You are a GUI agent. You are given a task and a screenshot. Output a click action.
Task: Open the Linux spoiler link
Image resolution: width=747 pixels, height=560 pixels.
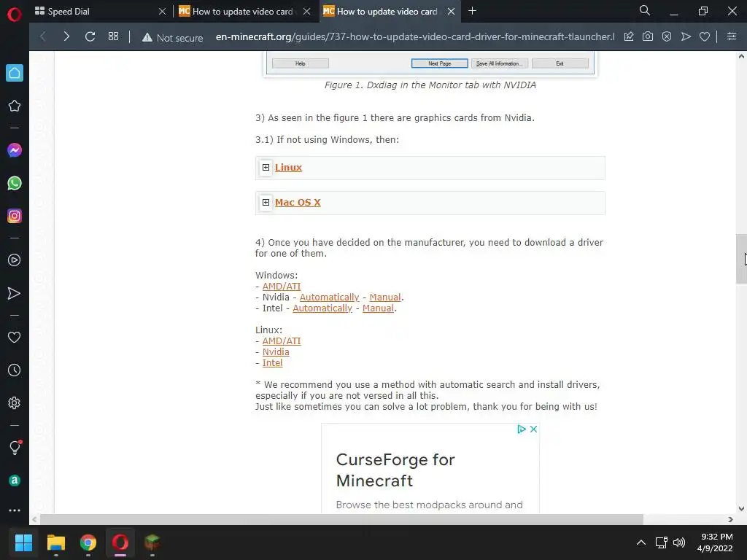tap(288, 168)
